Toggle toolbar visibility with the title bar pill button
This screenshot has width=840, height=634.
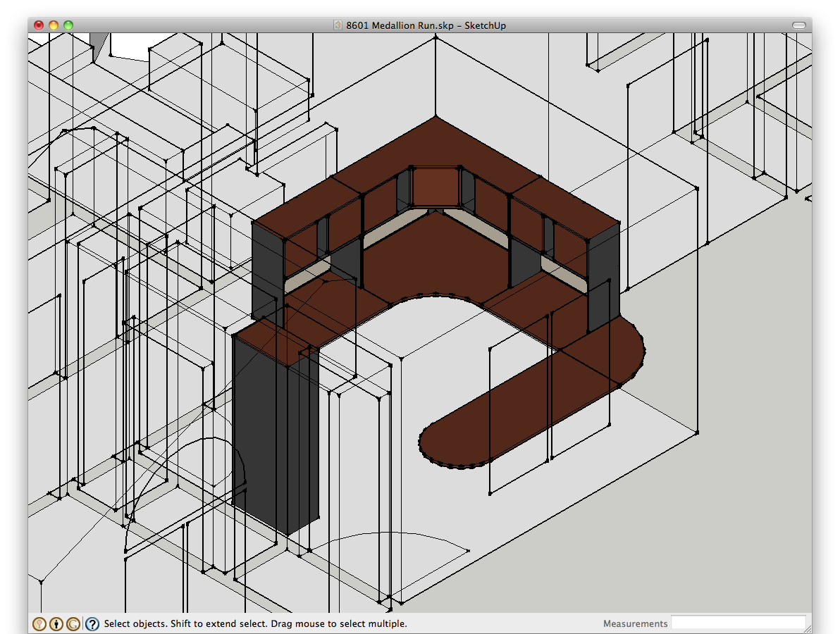click(x=798, y=25)
